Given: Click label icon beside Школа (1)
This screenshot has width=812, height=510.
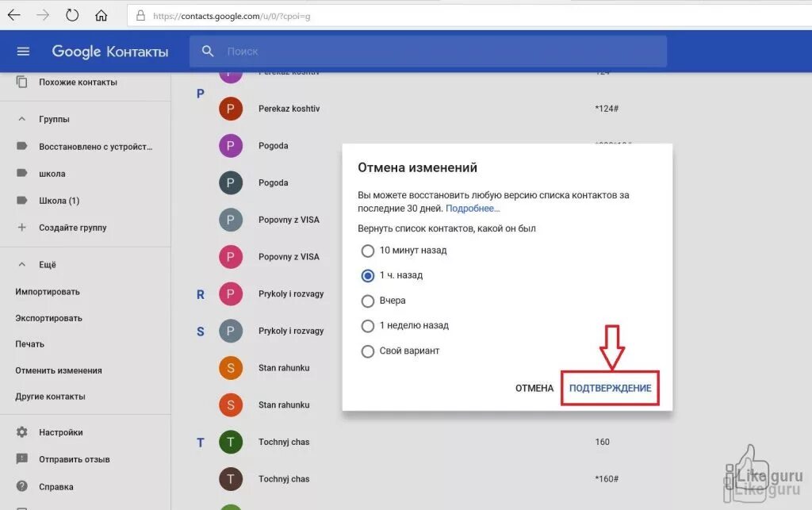Looking at the screenshot, I should (x=21, y=201).
